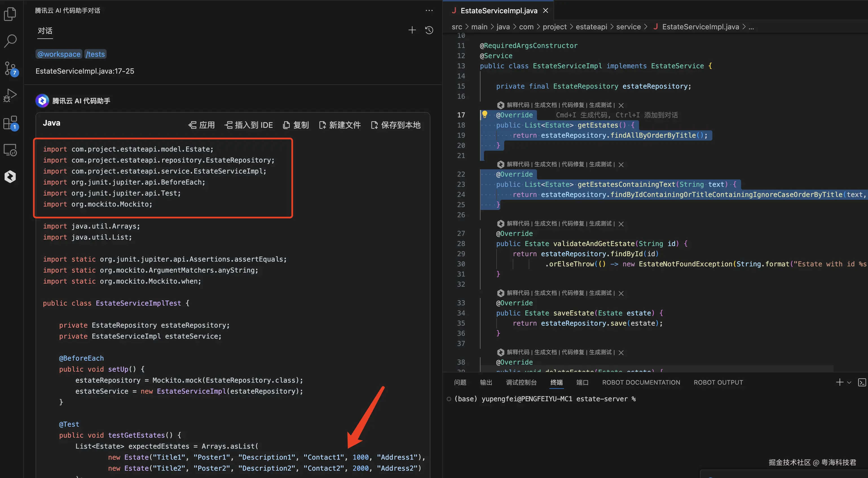Switch to the ROBOT OUTPUT panel tab
The width and height of the screenshot is (868, 478).
(718, 382)
